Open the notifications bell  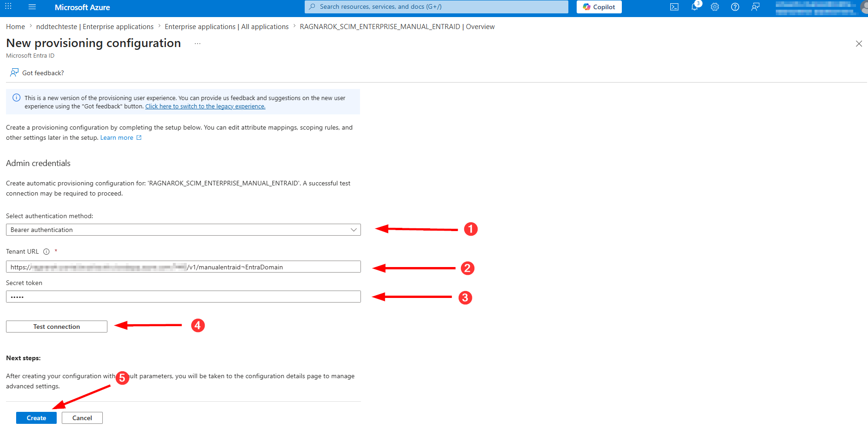695,7
